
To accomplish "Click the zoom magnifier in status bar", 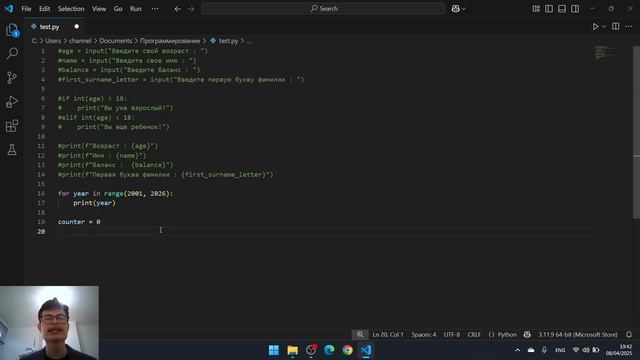I will coord(360,335).
